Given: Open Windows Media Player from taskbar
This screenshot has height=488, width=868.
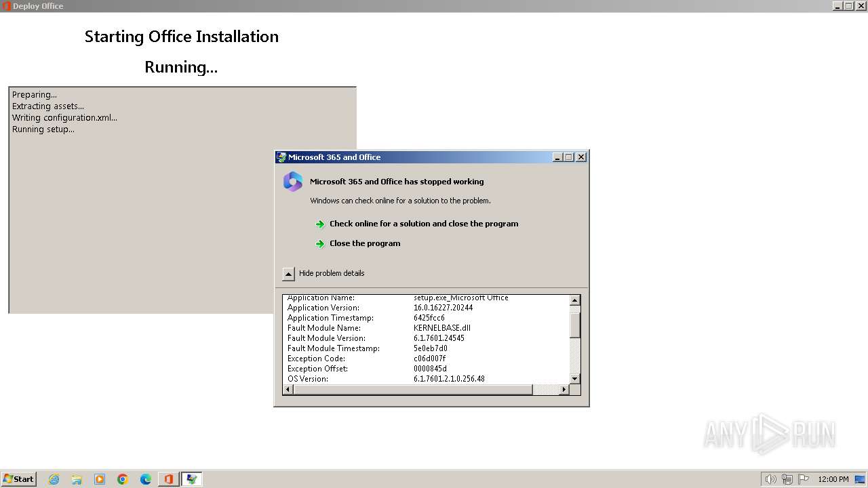Looking at the screenshot, I should click(x=100, y=479).
